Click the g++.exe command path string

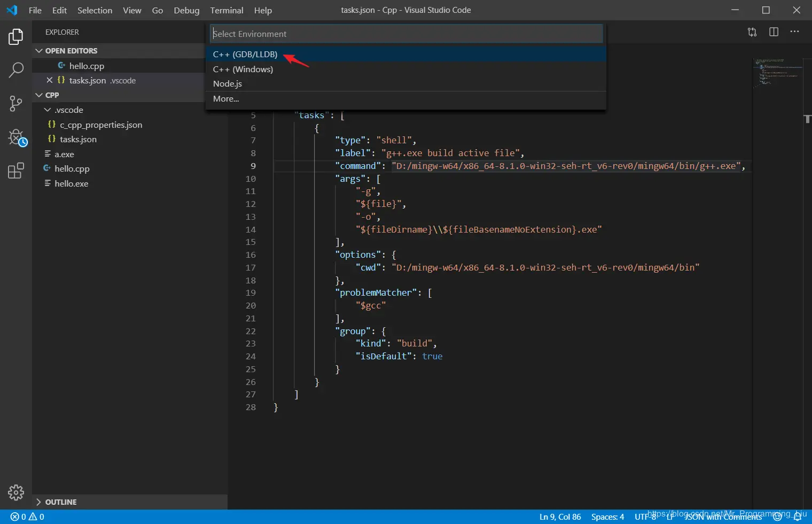(x=566, y=166)
